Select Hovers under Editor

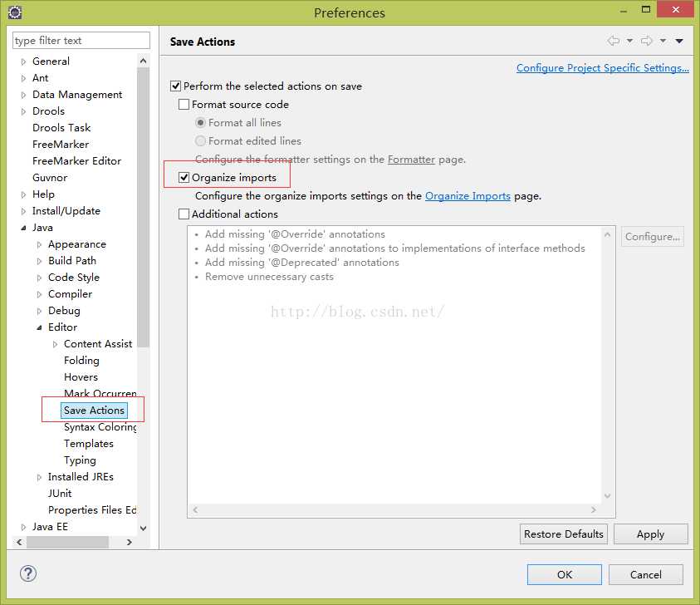tap(81, 377)
